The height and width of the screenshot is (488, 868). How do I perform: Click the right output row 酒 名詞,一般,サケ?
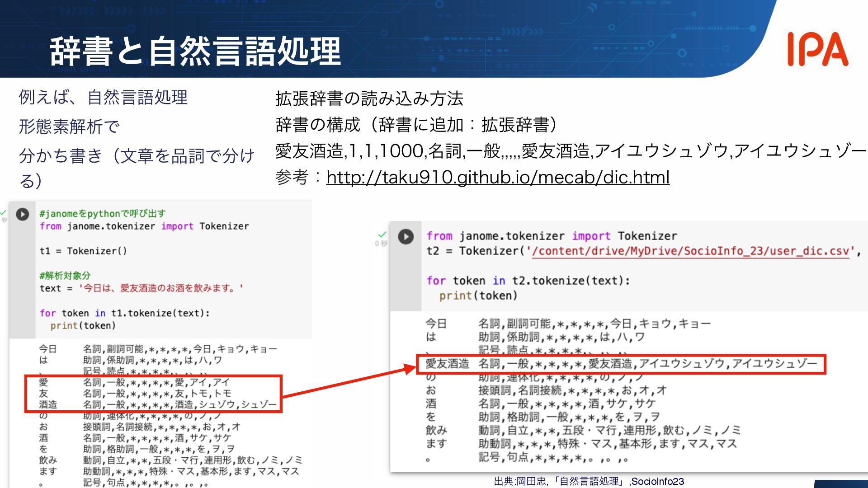[x=540, y=404]
